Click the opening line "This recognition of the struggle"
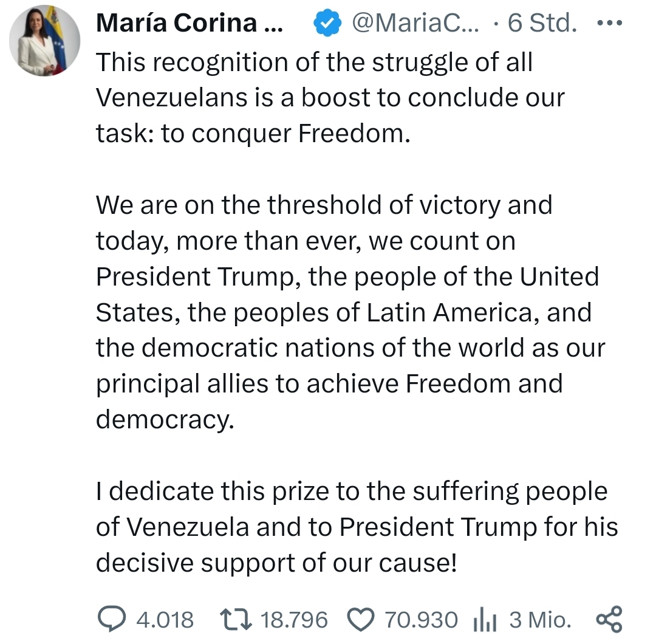 click(314, 63)
